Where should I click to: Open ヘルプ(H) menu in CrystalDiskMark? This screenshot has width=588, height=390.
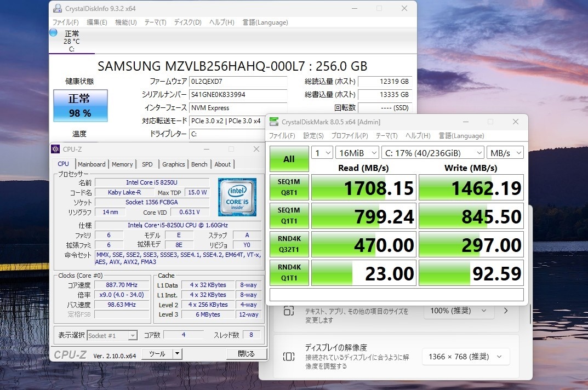(x=418, y=136)
